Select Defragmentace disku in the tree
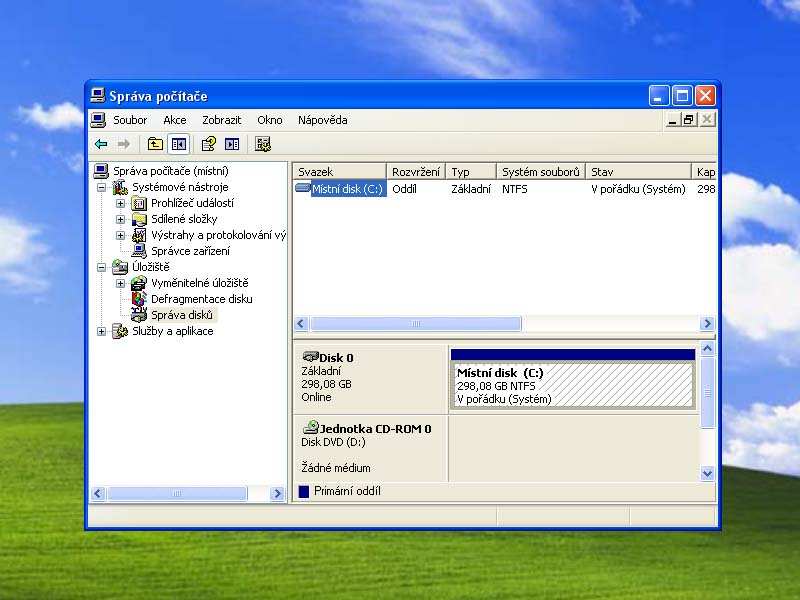 point(201,299)
